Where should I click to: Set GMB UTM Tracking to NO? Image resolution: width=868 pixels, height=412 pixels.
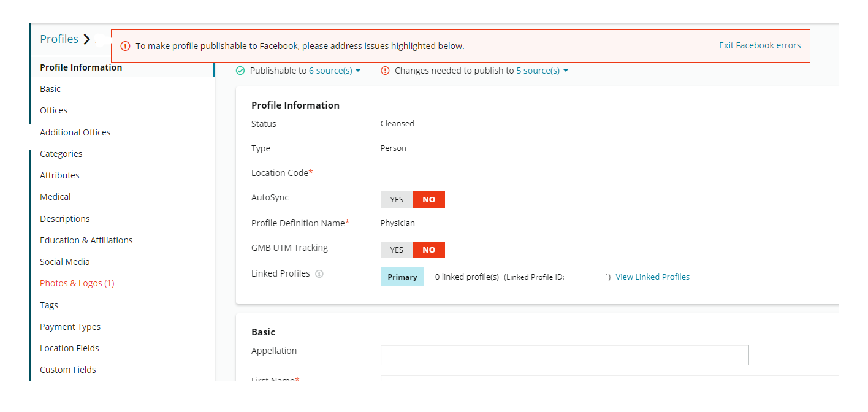pyautogui.click(x=428, y=250)
